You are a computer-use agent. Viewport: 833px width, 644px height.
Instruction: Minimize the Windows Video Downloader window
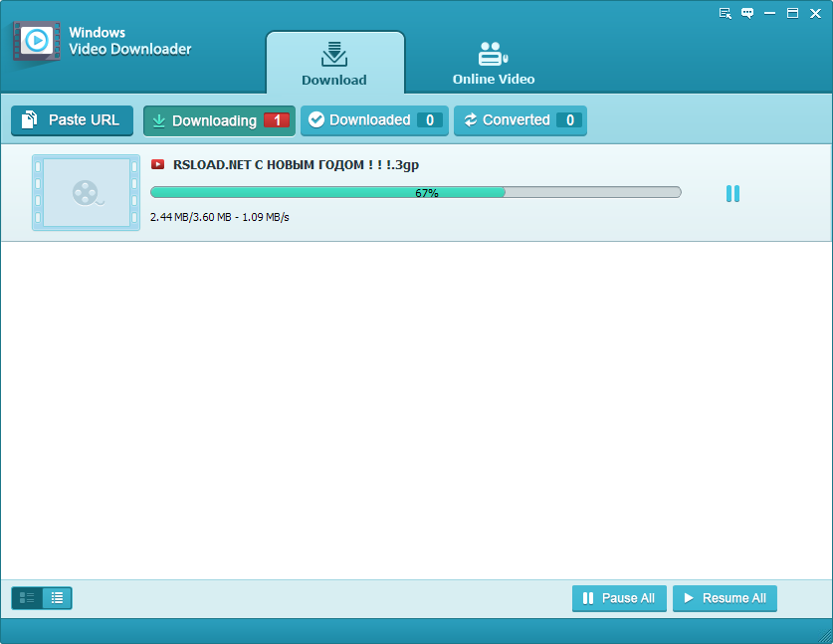coord(769,13)
